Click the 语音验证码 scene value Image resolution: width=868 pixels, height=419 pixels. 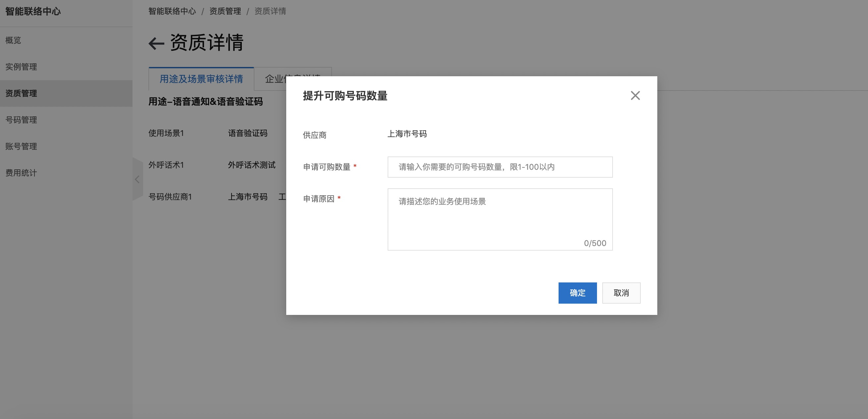point(247,133)
